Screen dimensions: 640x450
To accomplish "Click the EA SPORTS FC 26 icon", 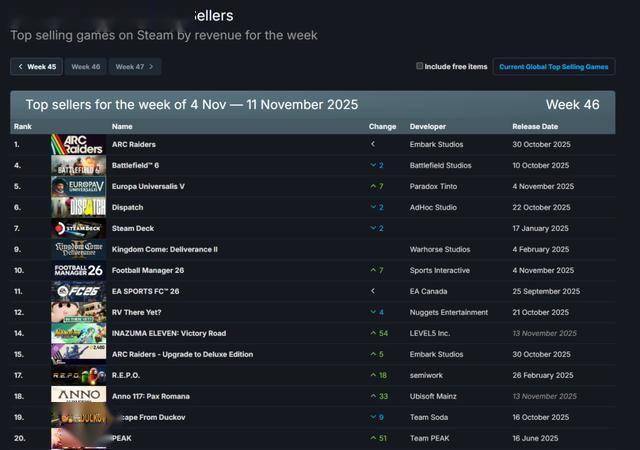I will point(78,291).
